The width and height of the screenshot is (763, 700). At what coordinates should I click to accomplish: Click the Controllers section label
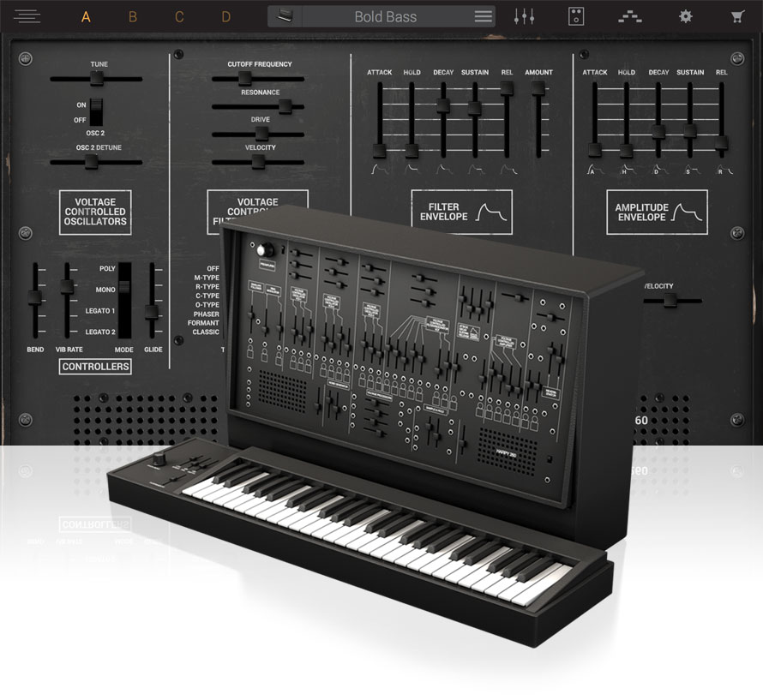(x=95, y=367)
